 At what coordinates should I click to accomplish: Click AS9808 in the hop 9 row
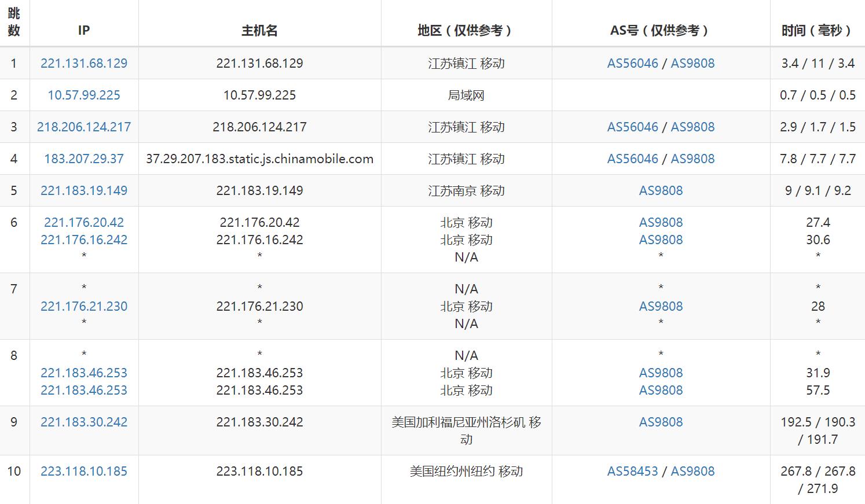pyautogui.click(x=661, y=422)
